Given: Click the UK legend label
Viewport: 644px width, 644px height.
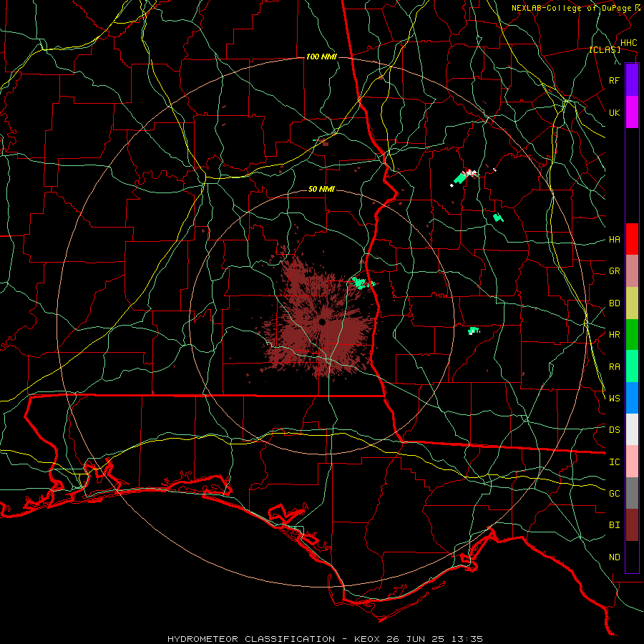Looking at the screenshot, I should point(614,112).
